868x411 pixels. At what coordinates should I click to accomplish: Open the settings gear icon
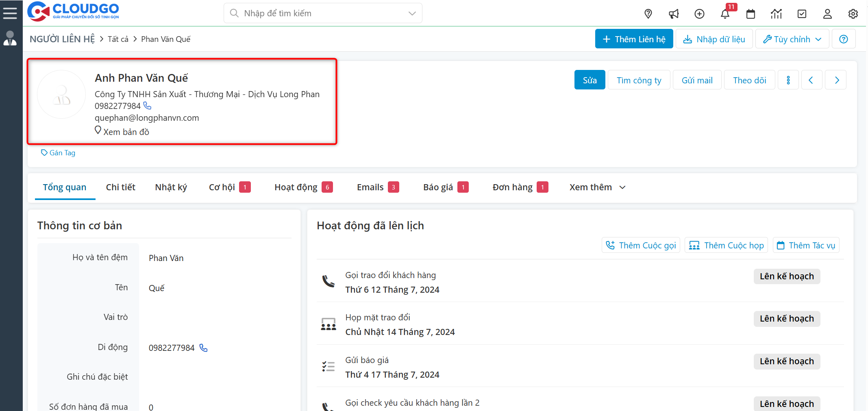click(853, 13)
